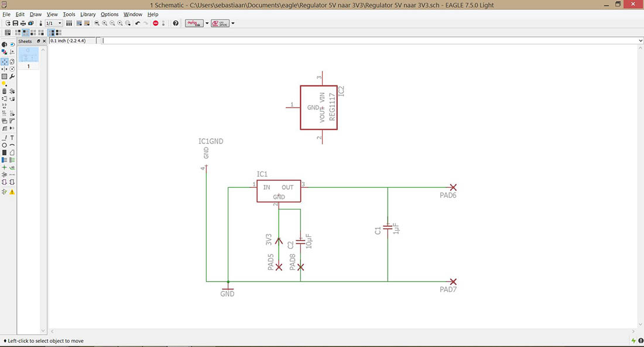Open the View menu
Screen dimensions: 644x347
52,15
